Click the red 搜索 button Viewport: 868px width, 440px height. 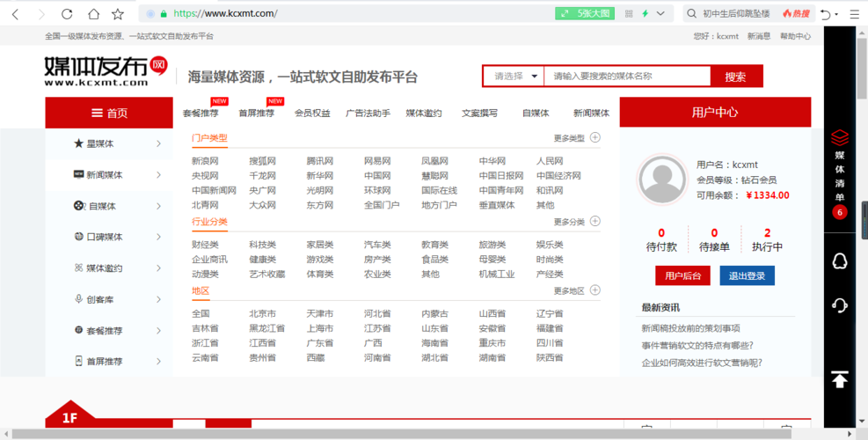(736, 77)
